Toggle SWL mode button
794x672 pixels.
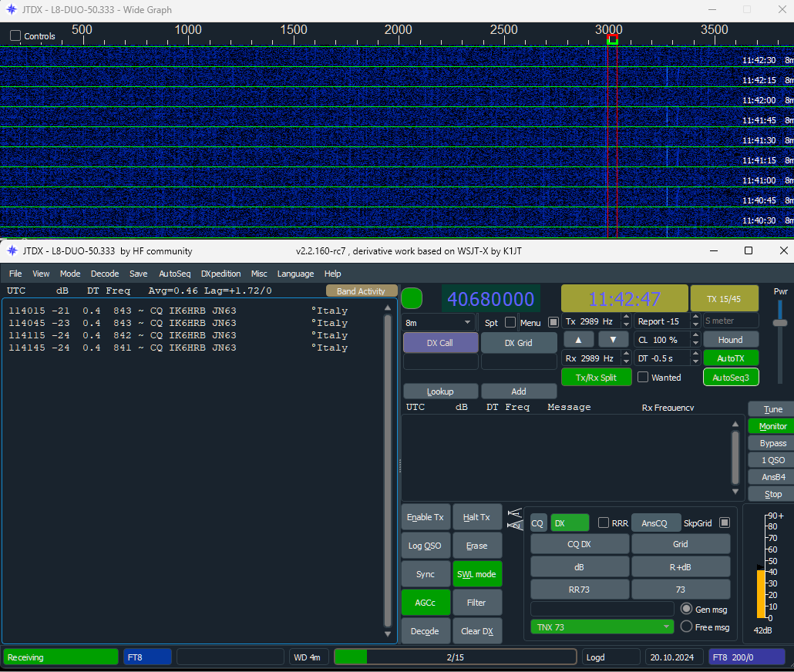[476, 574]
